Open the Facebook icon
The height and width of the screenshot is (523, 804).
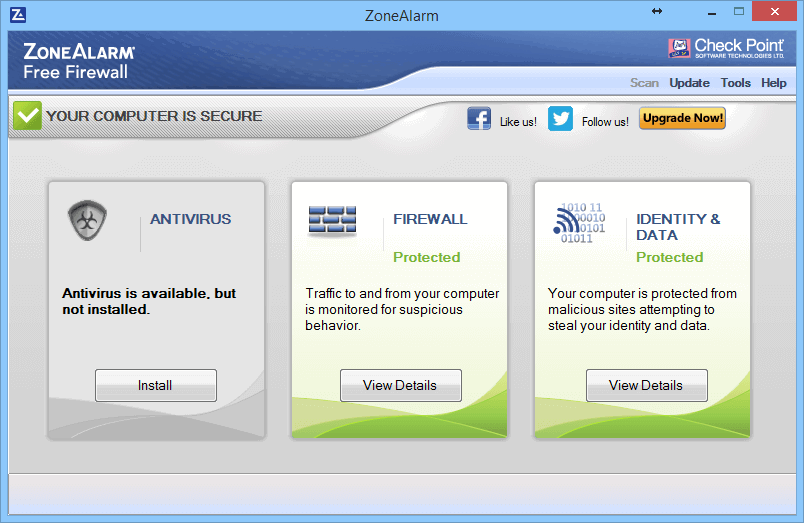click(x=479, y=118)
